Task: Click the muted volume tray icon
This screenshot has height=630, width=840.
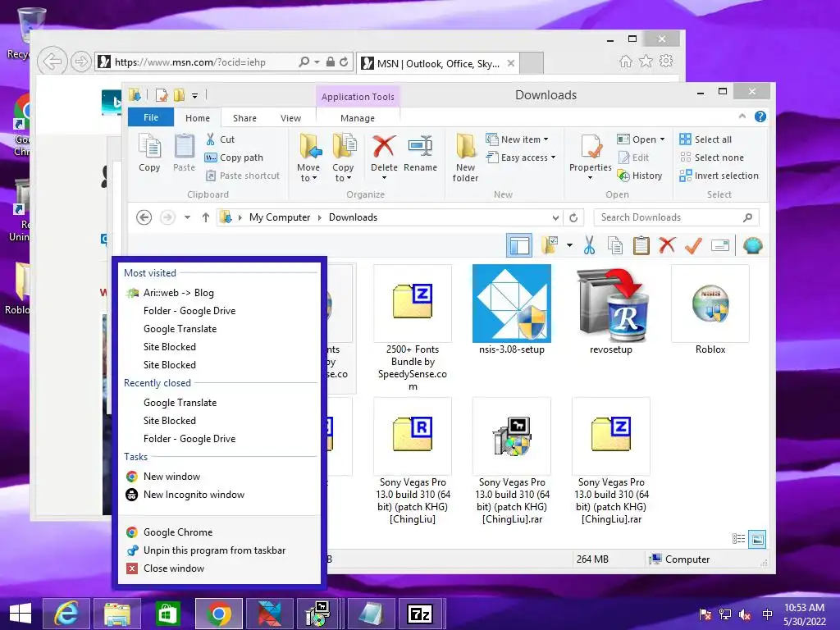Action: point(745,614)
